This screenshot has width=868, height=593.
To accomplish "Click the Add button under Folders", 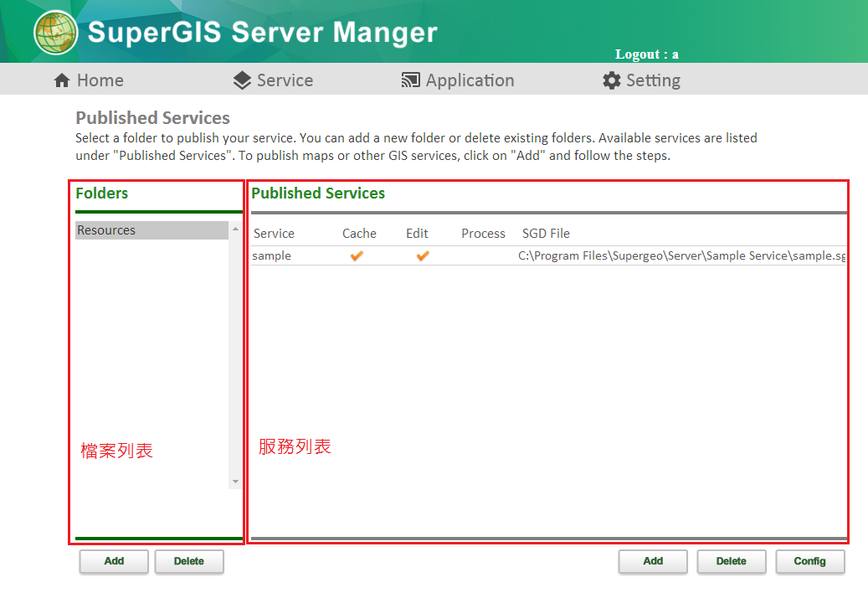I will point(114,561).
